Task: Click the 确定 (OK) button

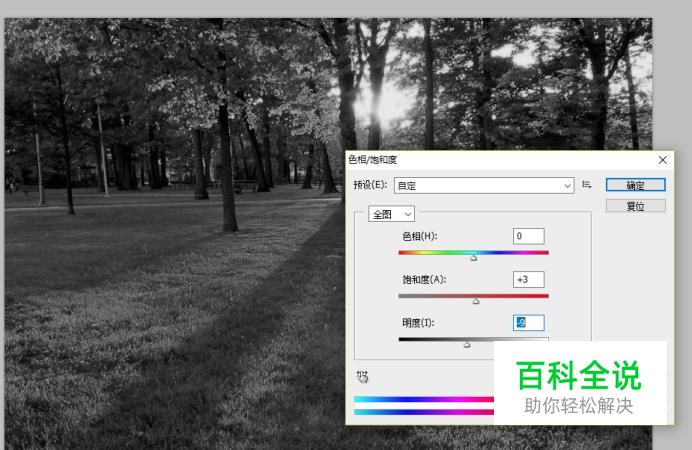Action: pos(636,185)
